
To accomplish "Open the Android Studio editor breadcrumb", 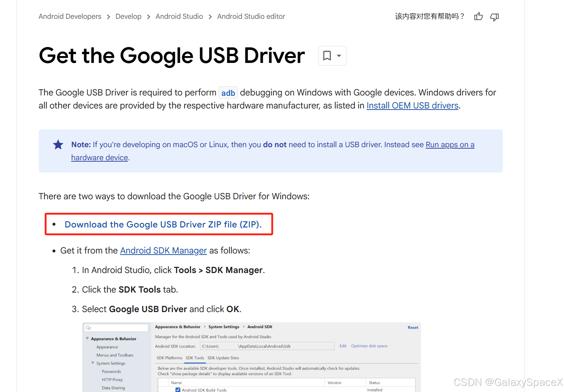I will pyautogui.click(x=251, y=16).
